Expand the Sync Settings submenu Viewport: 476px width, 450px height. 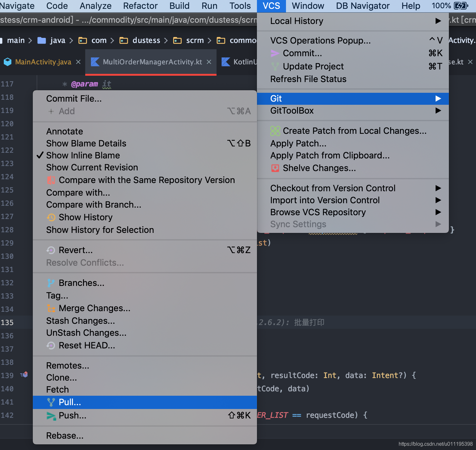pos(438,224)
